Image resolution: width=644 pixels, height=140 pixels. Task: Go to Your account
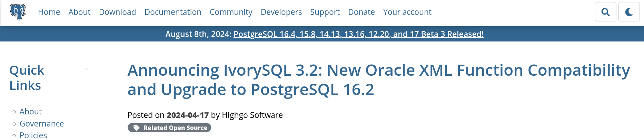(x=407, y=12)
